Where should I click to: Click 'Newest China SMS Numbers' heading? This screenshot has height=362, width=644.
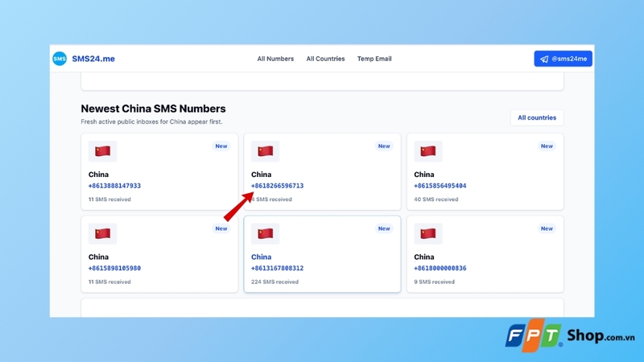pos(153,109)
